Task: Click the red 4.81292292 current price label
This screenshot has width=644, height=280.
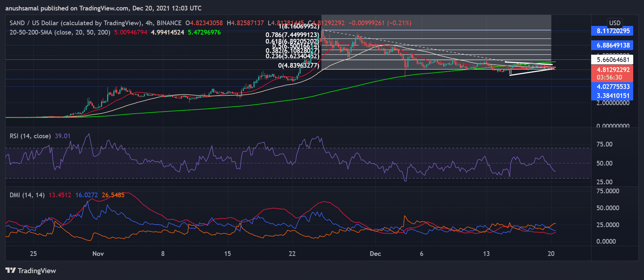Action: click(x=613, y=70)
